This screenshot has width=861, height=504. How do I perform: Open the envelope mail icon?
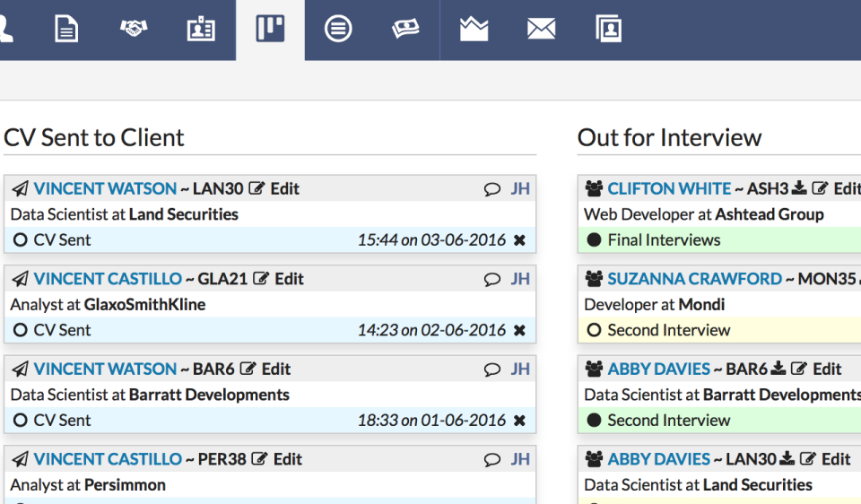pyautogui.click(x=541, y=30)
